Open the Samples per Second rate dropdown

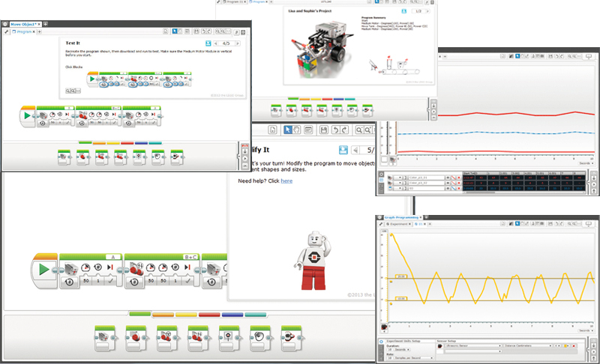(414, 358)
